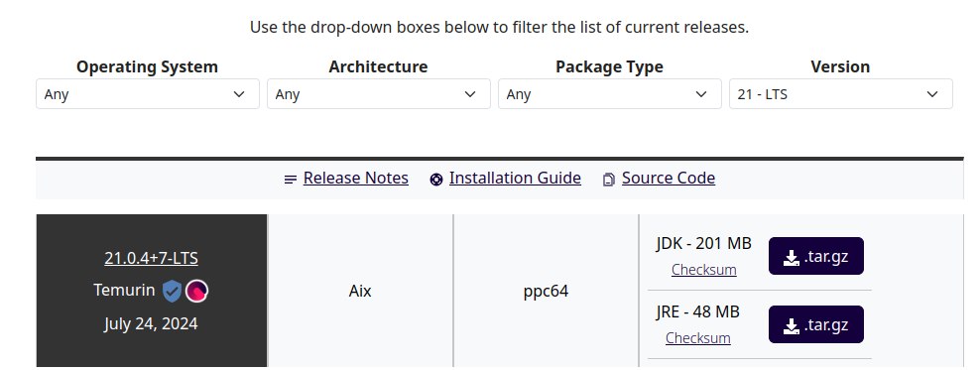This screenshot has width=980, height=370.
Task: Open the Operating System dropdown
Action: [x=148, y=94]
